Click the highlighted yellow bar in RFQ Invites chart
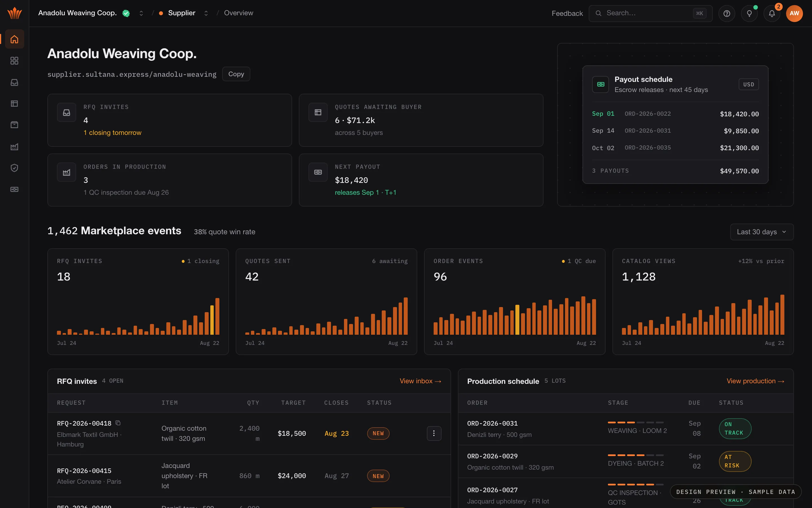This screenshot has height=508, width=812. 212,320
